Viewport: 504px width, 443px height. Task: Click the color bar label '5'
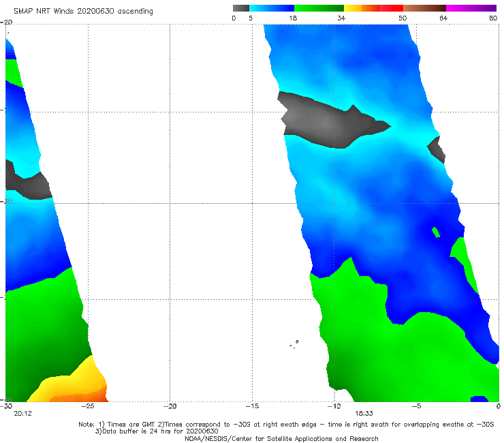(251, 18)
